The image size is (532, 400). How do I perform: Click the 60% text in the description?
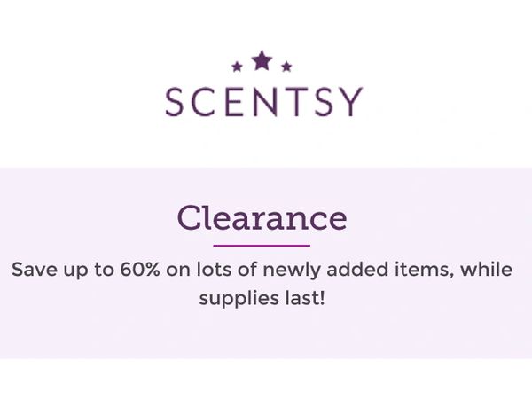[x=140, y=270]
